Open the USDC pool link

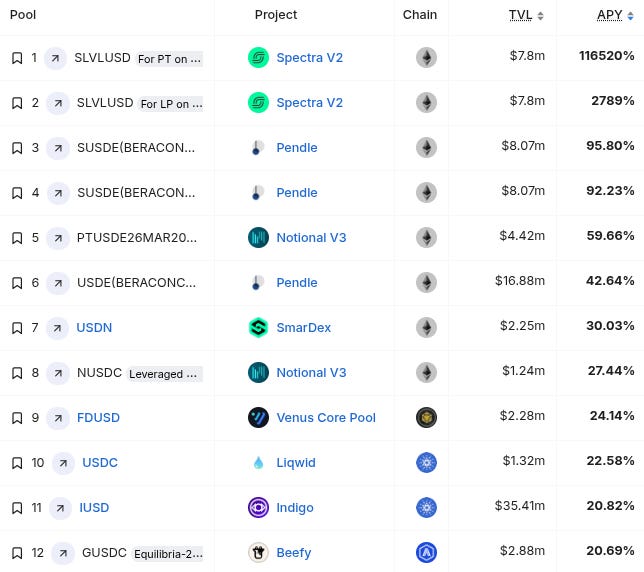100,463
